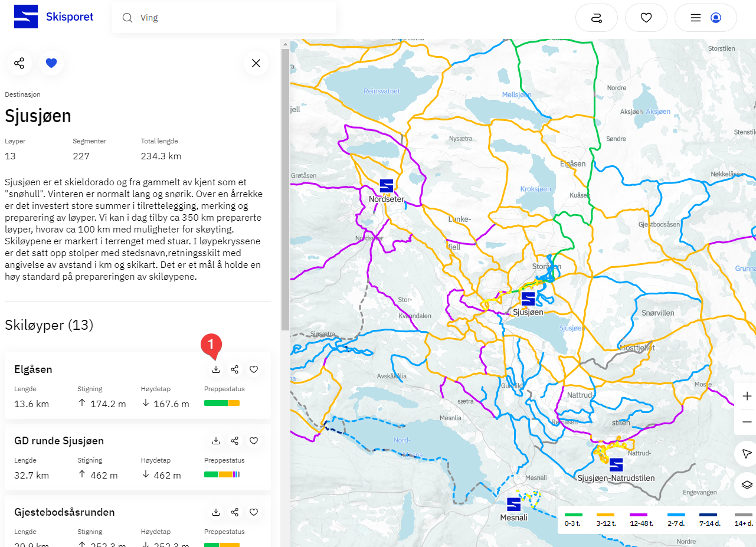
Task: Click GD runde length 32.7 km
Action: [32, 476]
